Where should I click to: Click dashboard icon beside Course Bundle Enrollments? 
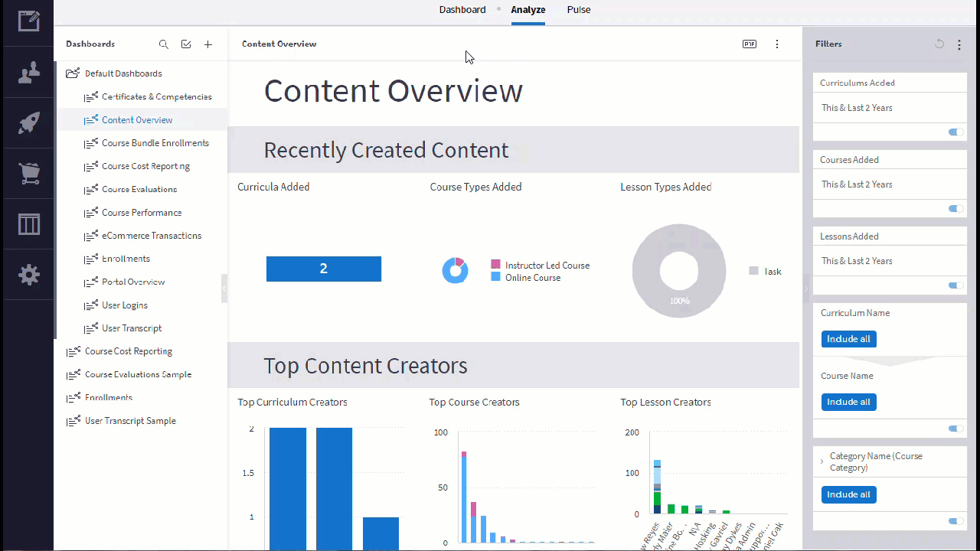(90, 143)
